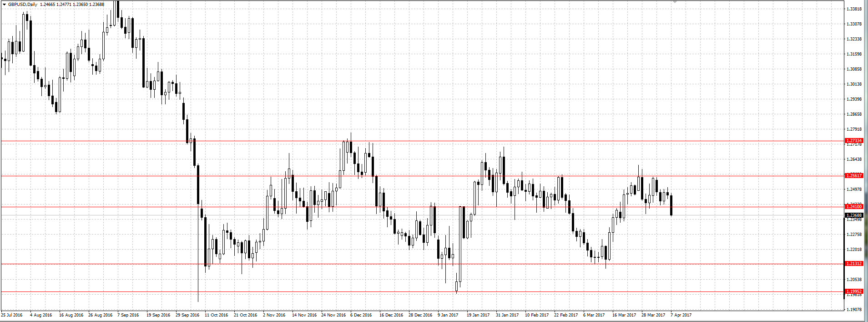Click the 1.33818 price axis value
Screen dimensions: 868x322
pos(854,9)
